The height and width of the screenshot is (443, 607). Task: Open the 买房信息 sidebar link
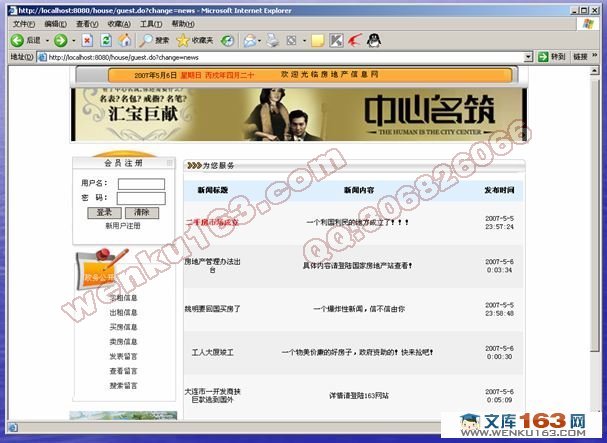123,327
